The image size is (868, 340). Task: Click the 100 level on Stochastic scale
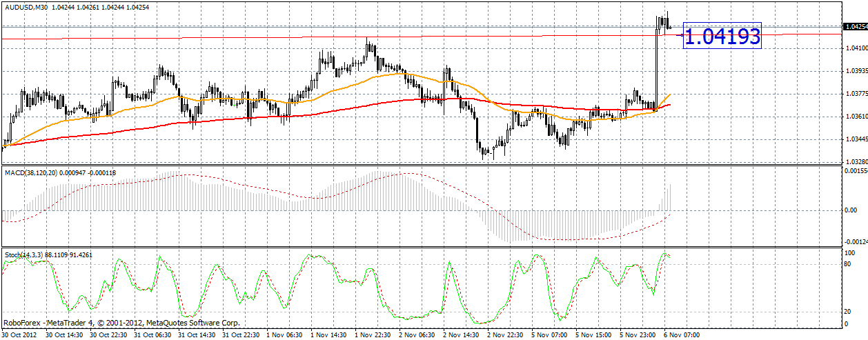(x=849, y=253)
